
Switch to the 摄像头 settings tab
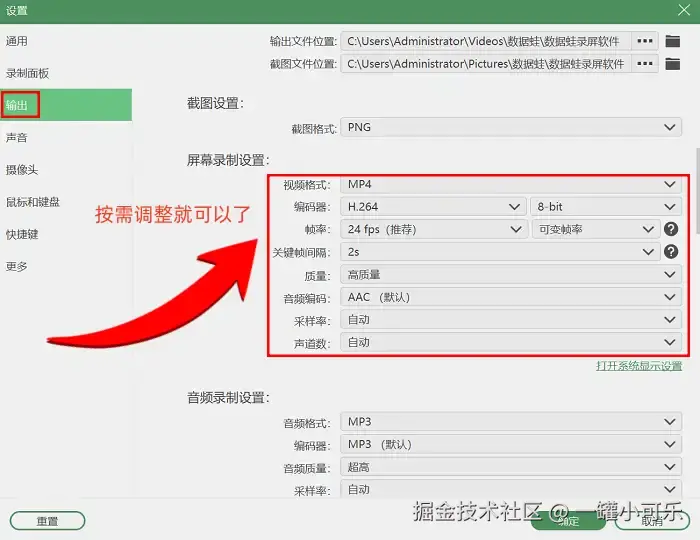pyautogui.click(x=66, y=170)
